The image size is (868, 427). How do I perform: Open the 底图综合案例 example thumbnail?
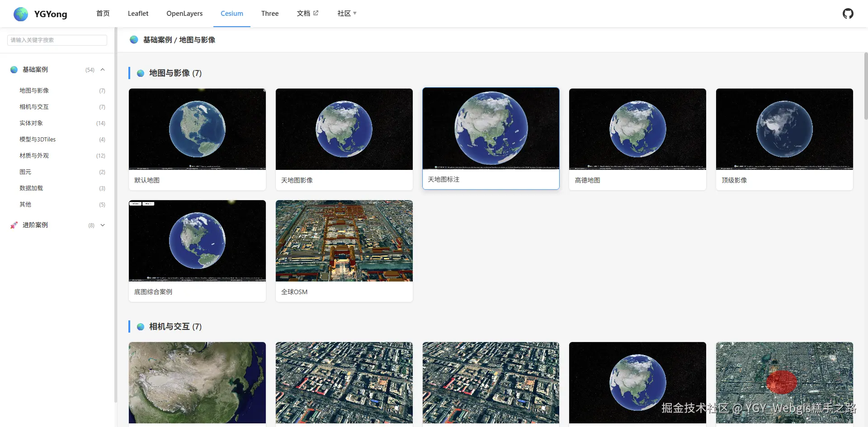[x=197, y=241]
